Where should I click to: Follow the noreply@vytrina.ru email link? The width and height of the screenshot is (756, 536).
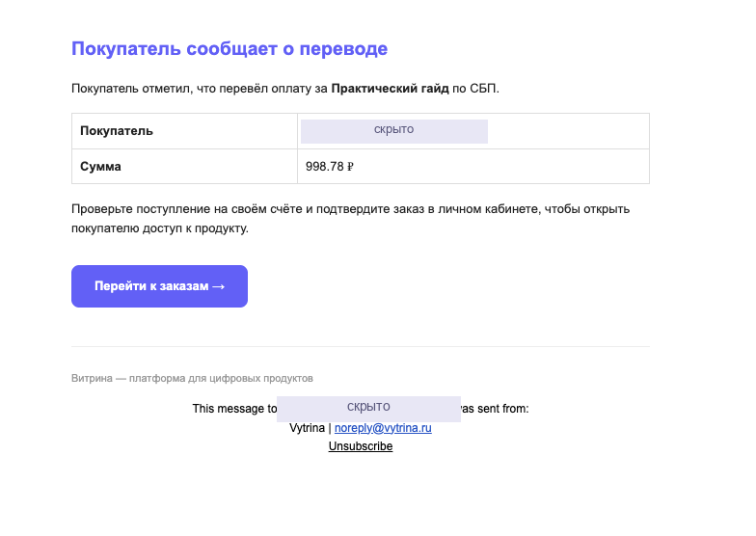(x=383, y=428)
